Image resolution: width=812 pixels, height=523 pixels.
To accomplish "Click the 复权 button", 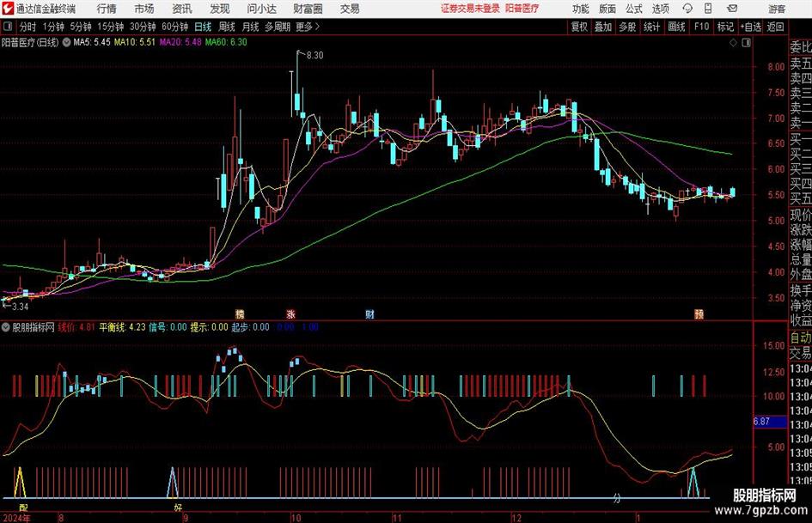I will point(579,27).
